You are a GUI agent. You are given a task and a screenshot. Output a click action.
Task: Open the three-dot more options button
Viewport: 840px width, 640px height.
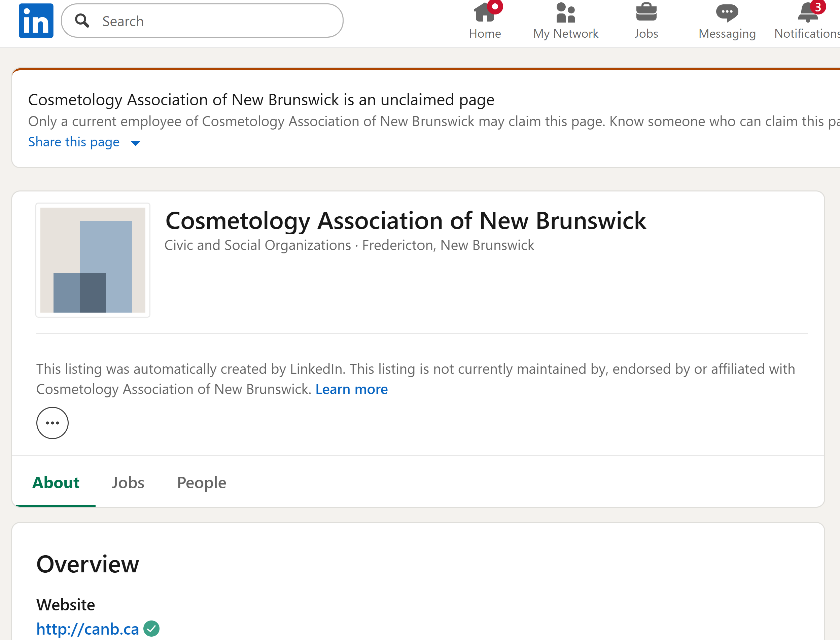pyautogui.click(x=53, y=423)
